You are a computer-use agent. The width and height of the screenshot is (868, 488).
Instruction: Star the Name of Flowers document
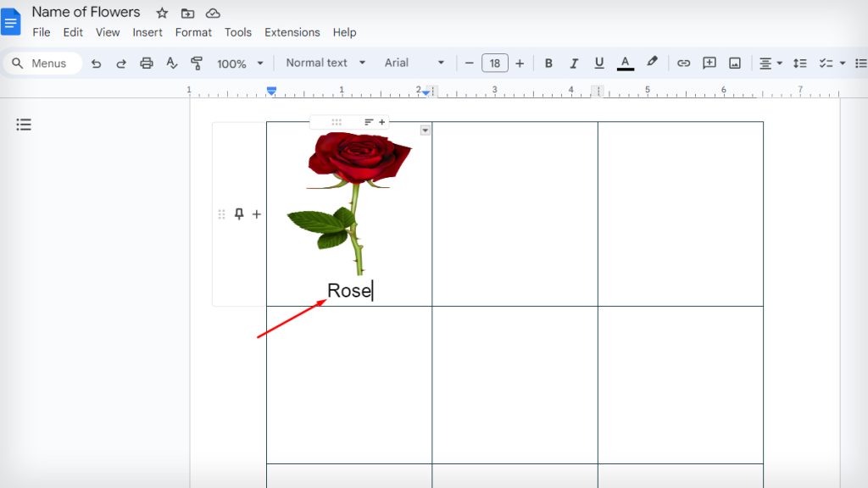pyautogui.click(x=161, y=13)
